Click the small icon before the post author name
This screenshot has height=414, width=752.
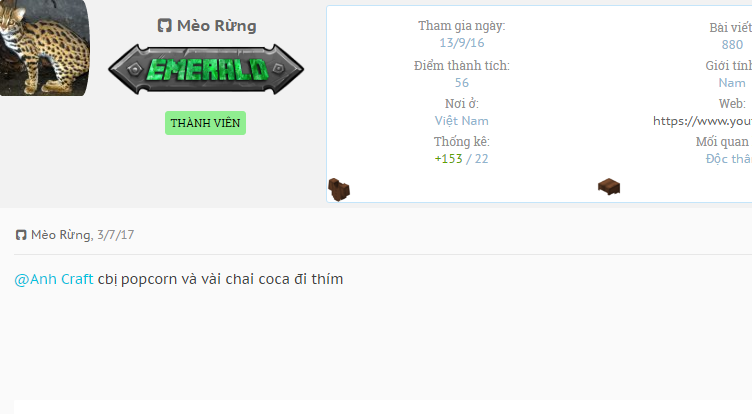coord(21,235)
